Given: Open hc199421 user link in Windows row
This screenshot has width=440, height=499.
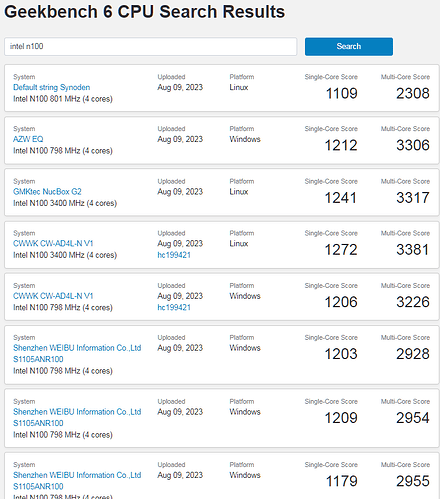Looking at the screenshot, I should click(174, 307).
